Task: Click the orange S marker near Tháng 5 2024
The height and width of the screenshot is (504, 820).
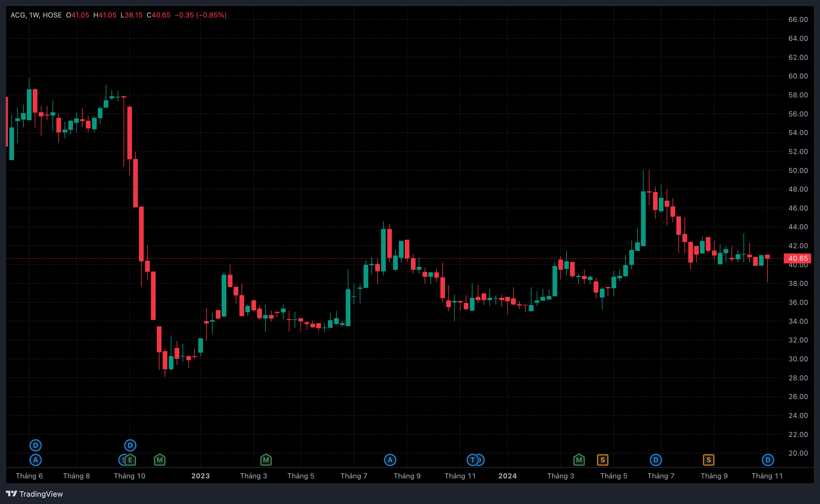Action: pos(603,460)
